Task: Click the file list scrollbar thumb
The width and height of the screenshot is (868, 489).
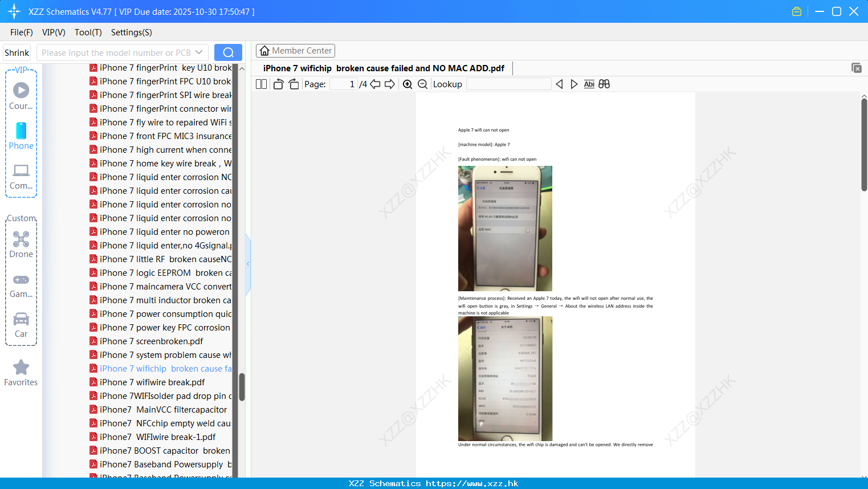Action: tap(242, 387)
